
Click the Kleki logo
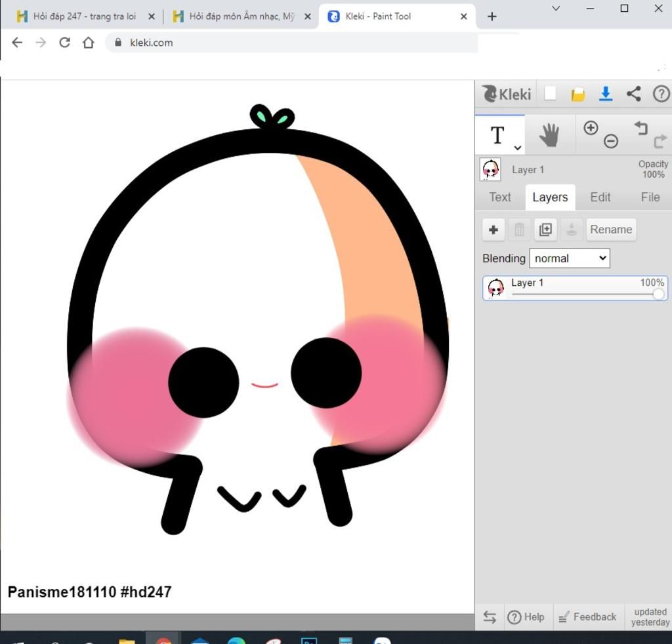click(507, 94)
